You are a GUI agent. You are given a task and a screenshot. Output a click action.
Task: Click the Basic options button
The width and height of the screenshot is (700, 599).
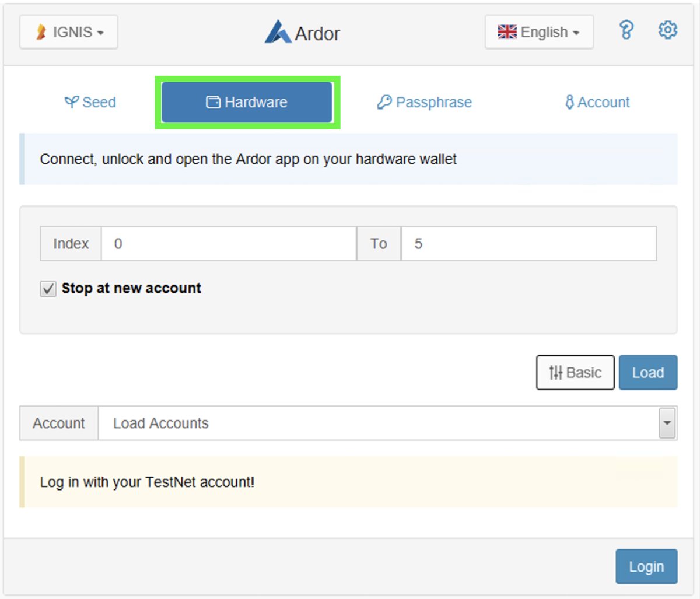(x=575, y=372)
